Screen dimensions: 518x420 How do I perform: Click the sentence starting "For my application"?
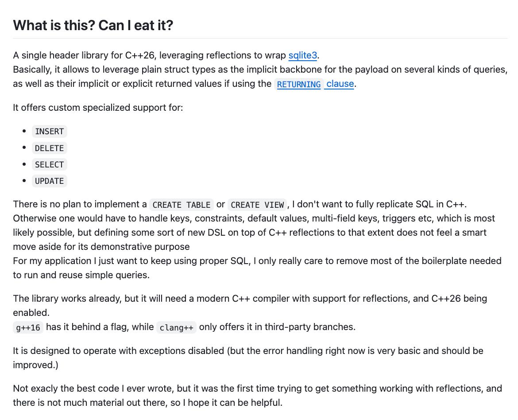[x=257, y=268]
